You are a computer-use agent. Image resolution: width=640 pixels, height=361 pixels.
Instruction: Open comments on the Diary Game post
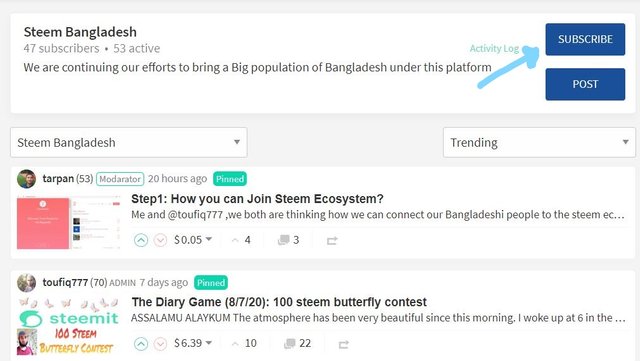click(297, 343)
